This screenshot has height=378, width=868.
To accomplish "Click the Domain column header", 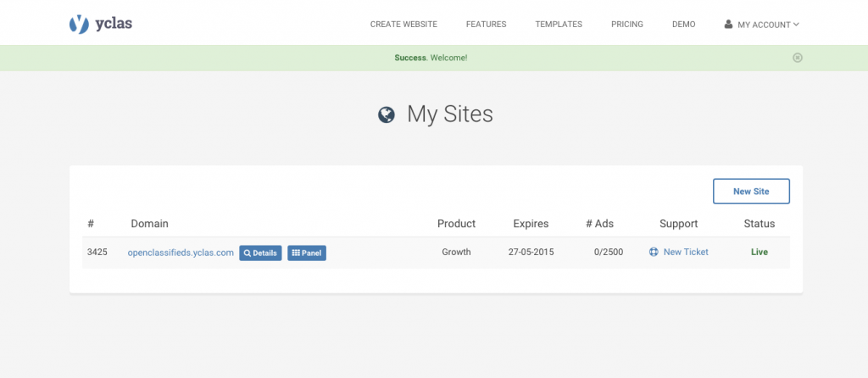I will (x=149, y=224).
